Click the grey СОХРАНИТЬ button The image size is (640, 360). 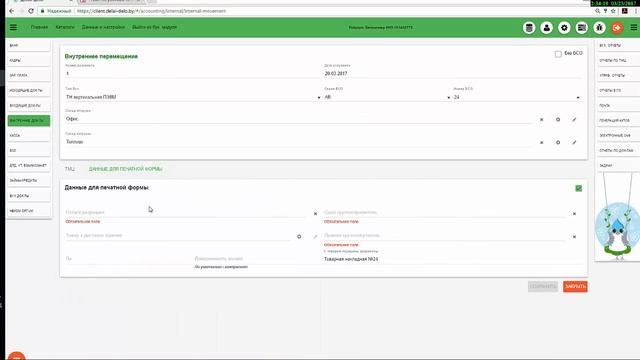tap(543, 287)
